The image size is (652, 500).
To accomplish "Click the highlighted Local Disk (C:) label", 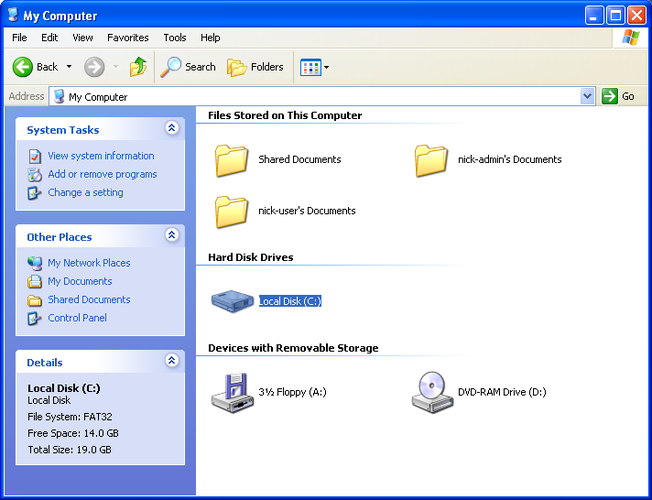I will tap(290, 301).
